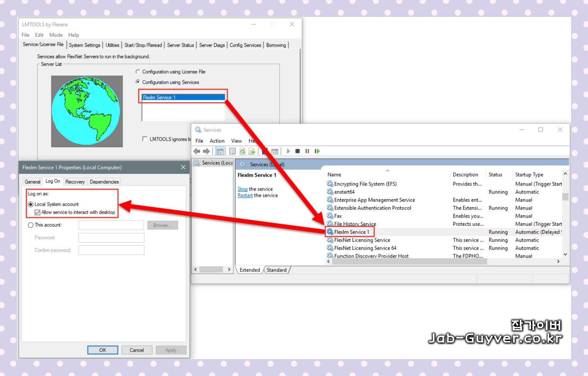Click gear icon of Encrypting File System row

[330, 184]
